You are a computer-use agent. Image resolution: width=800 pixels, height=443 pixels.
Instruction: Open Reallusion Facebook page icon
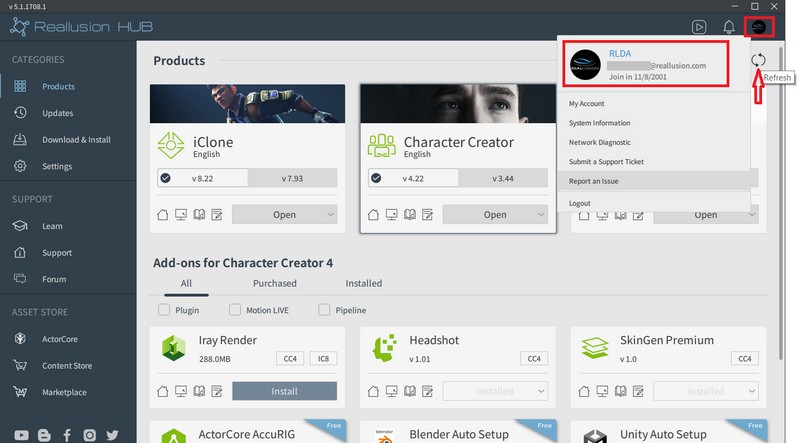67,435
